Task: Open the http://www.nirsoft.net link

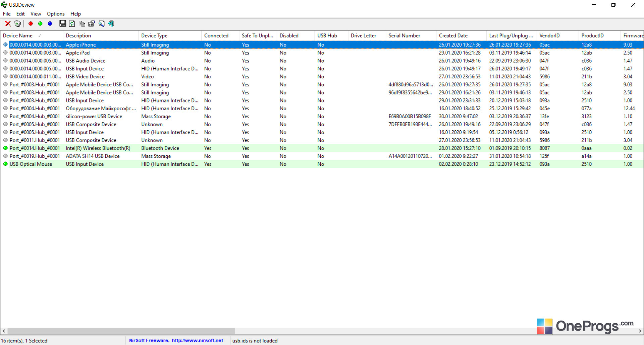Action: point(198,340)
